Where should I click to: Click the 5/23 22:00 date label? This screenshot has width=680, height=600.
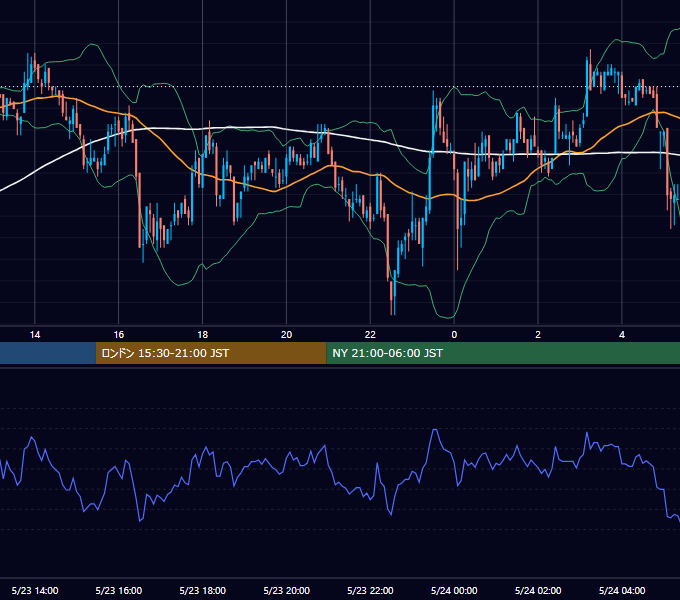tap(370, 590)
